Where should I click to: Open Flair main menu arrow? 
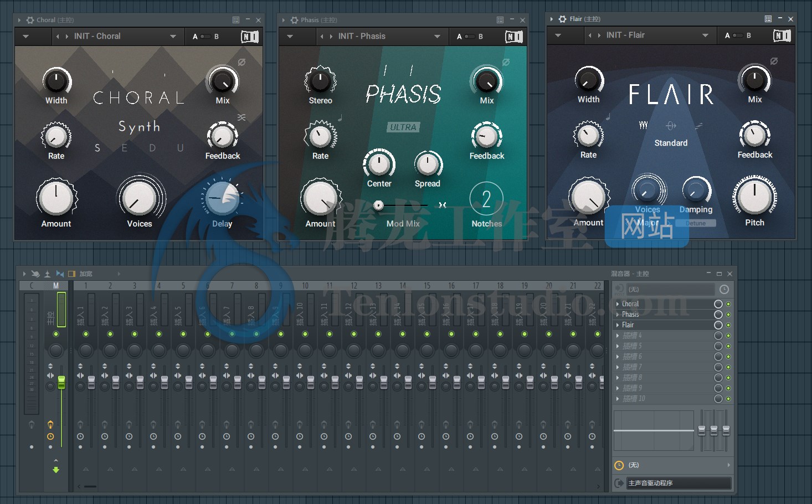[558, 35]
